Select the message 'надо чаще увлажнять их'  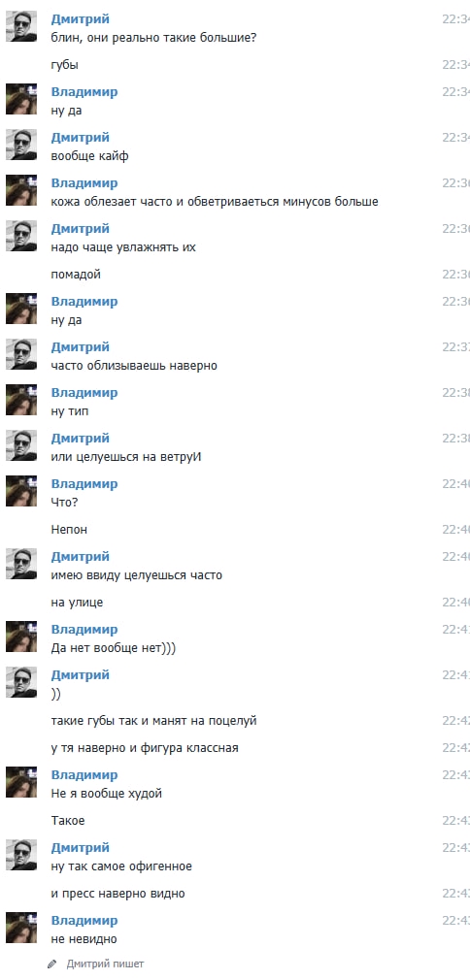coord(123,247)
